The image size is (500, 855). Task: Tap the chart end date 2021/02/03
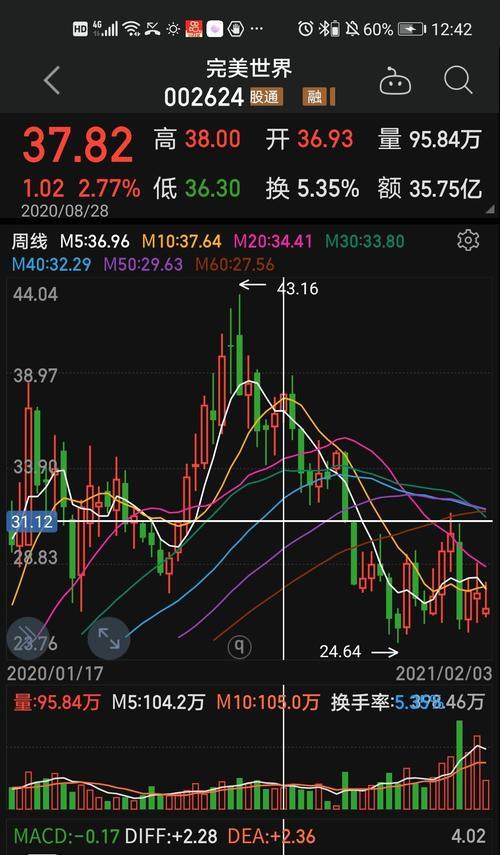point(444,673)
